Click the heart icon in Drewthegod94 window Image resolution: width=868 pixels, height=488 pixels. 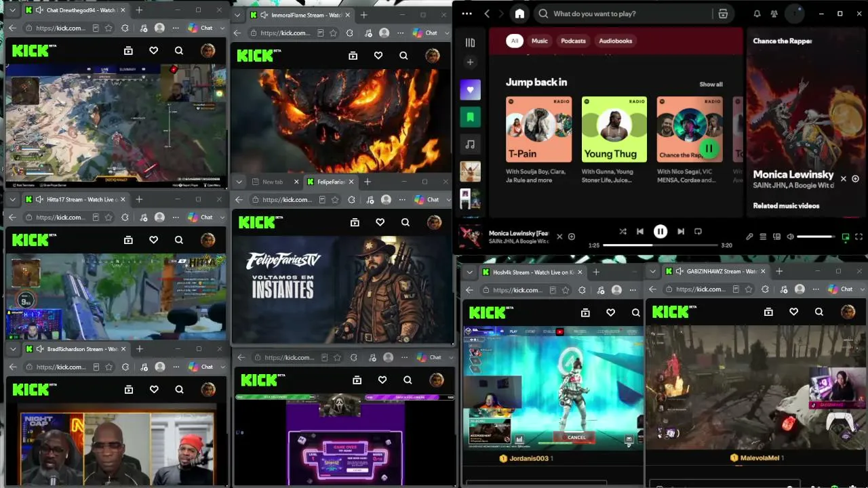(x=154, y=50)
